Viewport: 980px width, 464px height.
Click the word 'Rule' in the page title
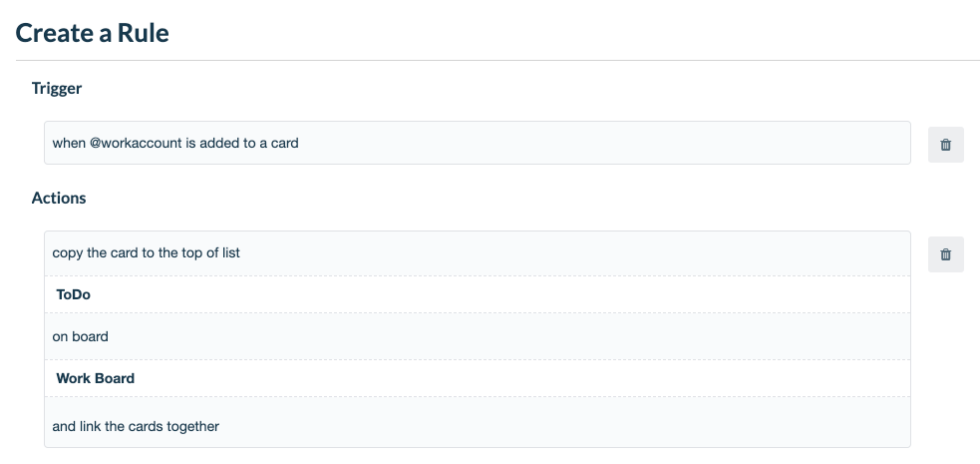[x=142, y=33]
